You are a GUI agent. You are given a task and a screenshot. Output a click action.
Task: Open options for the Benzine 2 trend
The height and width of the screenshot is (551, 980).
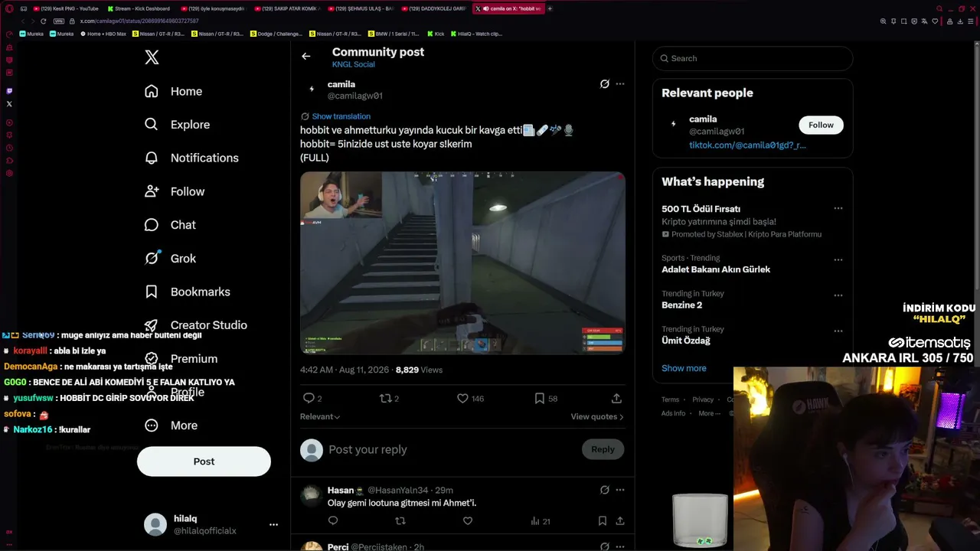838,295
